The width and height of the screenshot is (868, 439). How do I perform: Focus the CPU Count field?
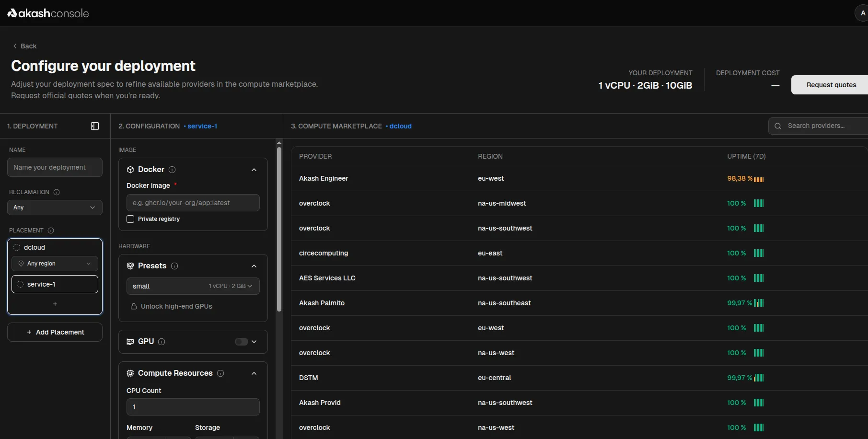pyautogui.click(x=193, y=407)
